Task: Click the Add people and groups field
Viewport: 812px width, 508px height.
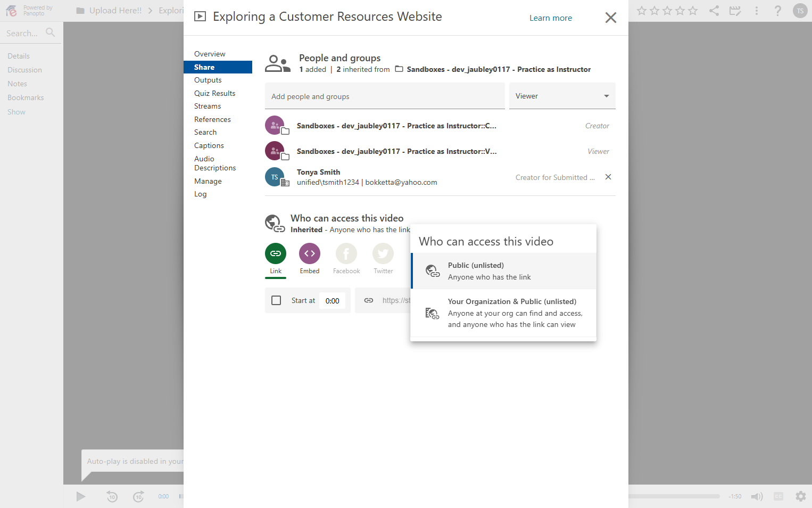Action: click(385, 96)
